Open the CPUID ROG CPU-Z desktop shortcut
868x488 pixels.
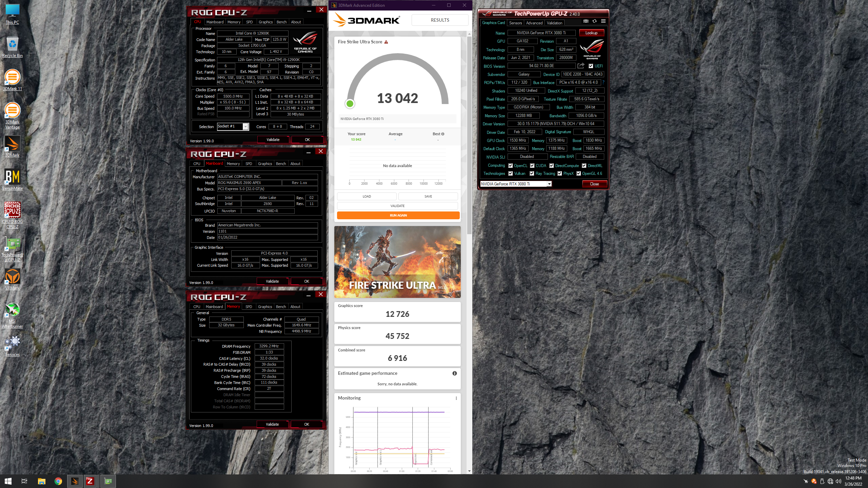pos(13,216)
